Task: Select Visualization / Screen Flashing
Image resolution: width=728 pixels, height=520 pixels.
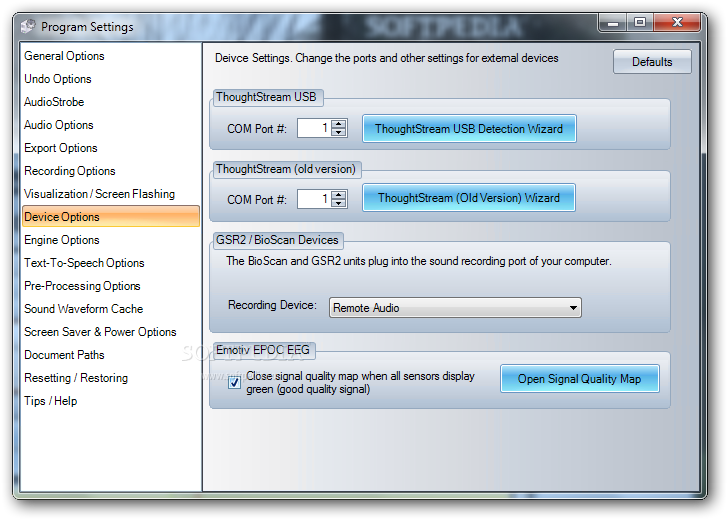Action: tap(99, 194)
